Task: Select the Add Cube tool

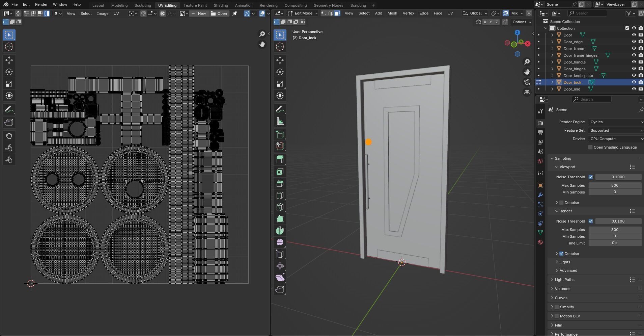Action: pyautogui.click(x=280, y=134)
